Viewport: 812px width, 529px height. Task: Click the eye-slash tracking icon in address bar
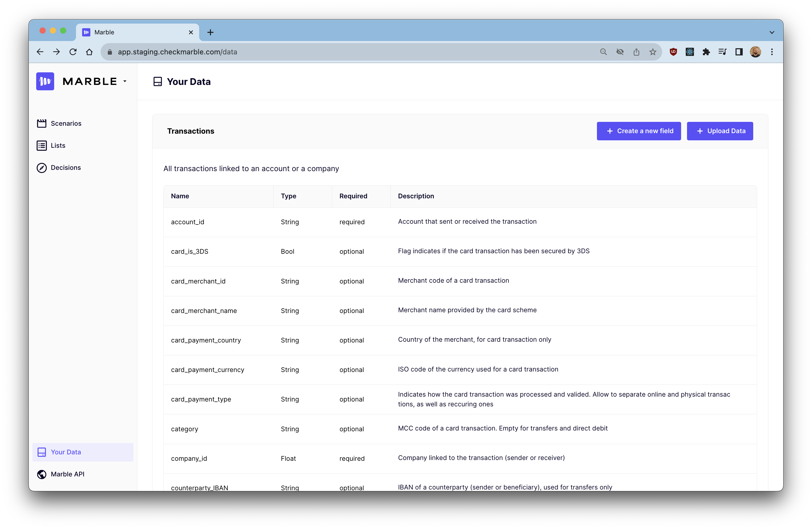(x=620, y=52)
